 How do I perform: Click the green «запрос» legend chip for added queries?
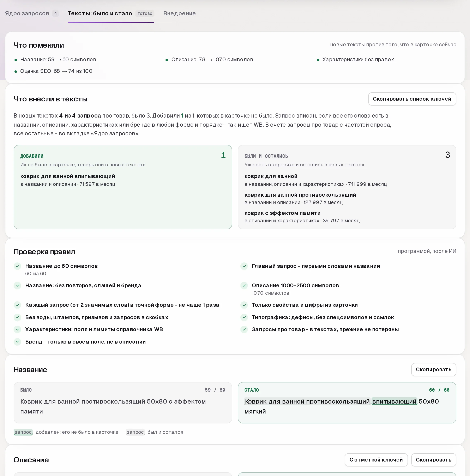[x=23, y=432]
